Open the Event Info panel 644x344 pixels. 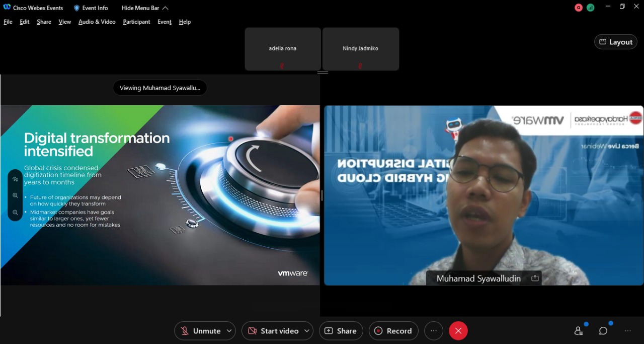point(91,8)
